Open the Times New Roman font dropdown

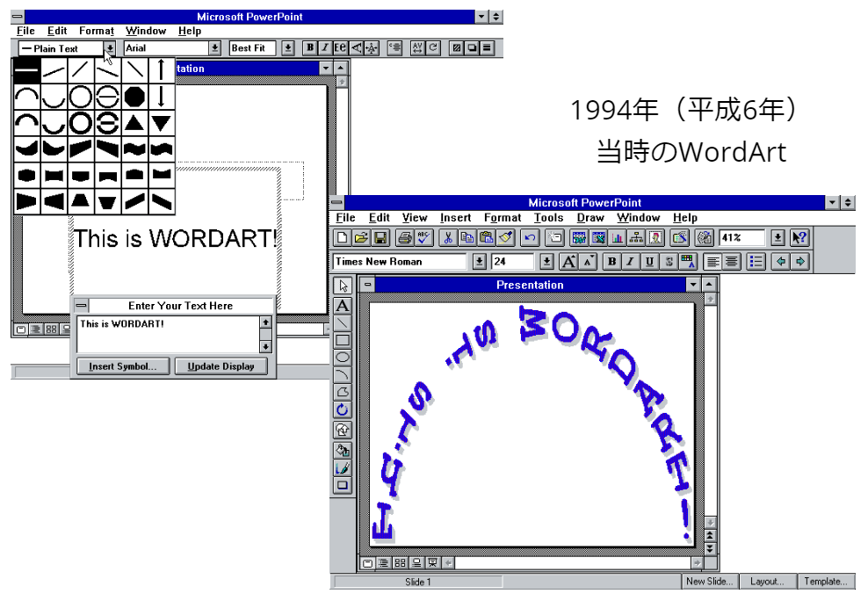pyautogui.click(x=480, y=262)
